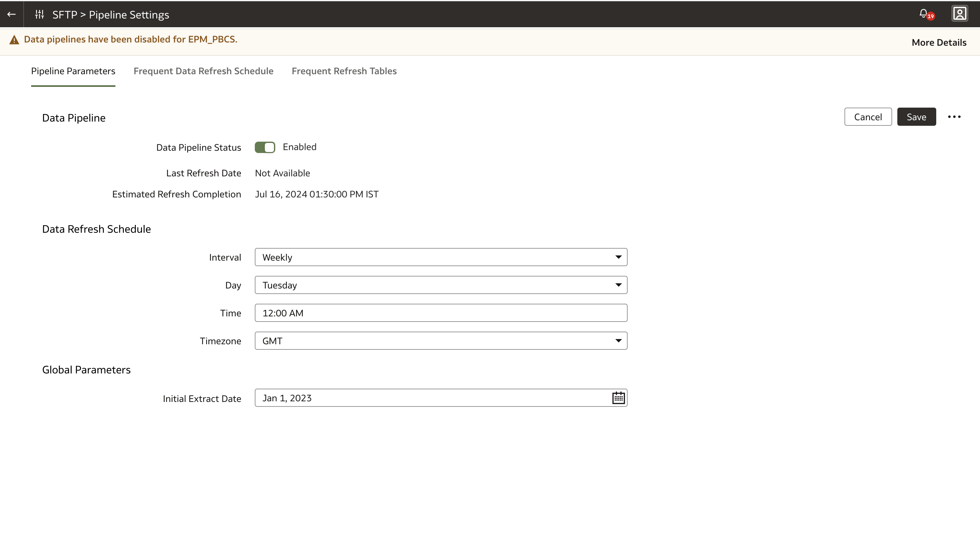
Task: Go back using the left arrow icon
Action: coord(11,15)
